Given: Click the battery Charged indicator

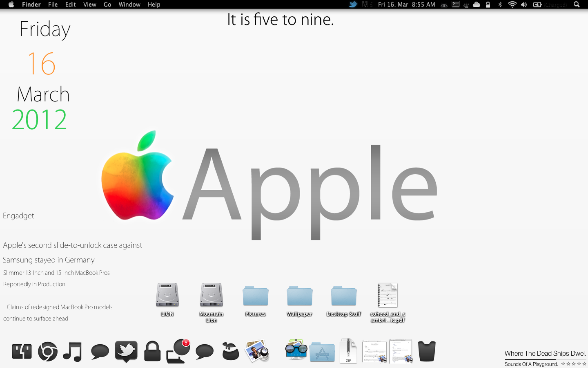Looking at the screenshot, I should pos(550,4).
